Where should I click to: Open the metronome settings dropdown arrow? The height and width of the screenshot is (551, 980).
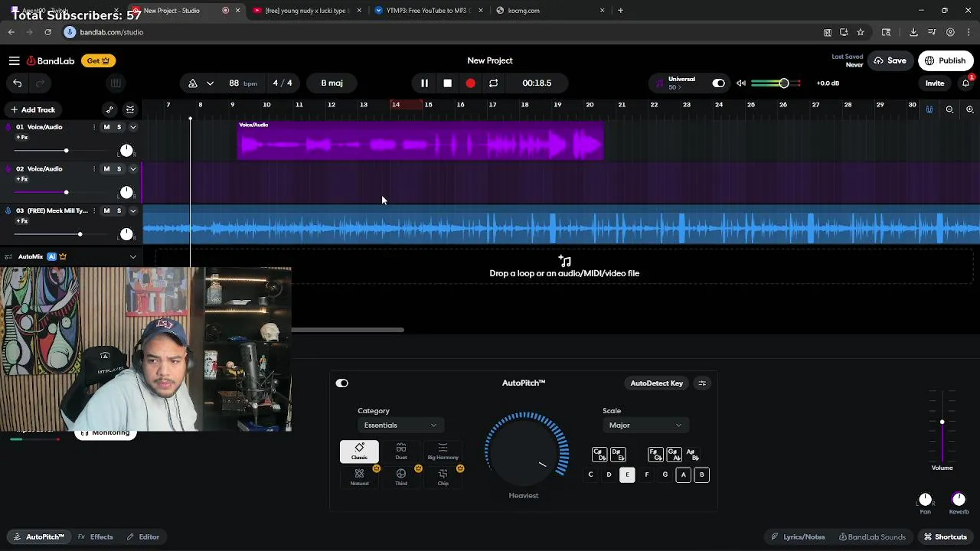tap(210, 83)
